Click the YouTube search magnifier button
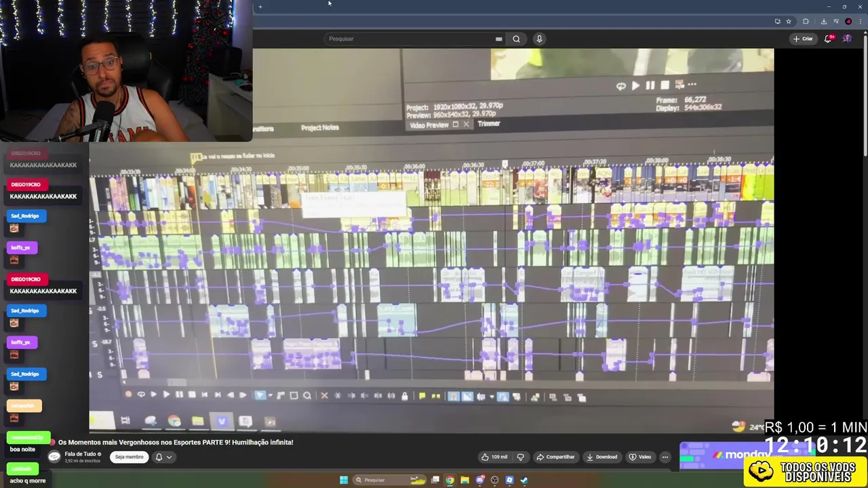This screenshot has height=488, width=868. (x=516, y=39)
